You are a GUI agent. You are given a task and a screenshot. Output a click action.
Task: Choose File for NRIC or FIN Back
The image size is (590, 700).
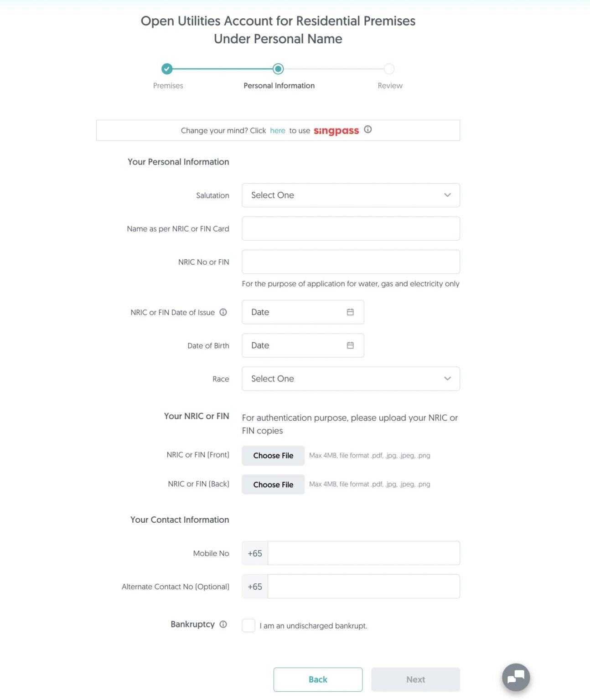click(273, 484)
